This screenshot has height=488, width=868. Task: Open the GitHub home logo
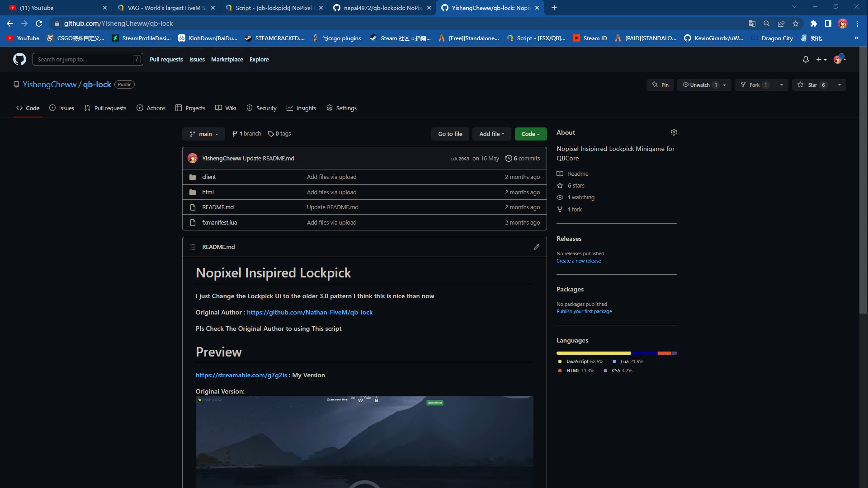tap(19, 59)
